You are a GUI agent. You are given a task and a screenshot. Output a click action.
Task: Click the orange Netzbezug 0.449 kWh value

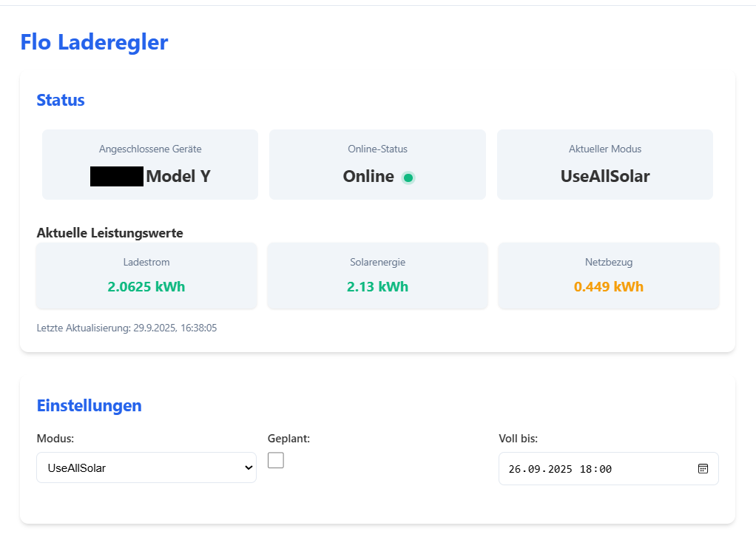608,286
